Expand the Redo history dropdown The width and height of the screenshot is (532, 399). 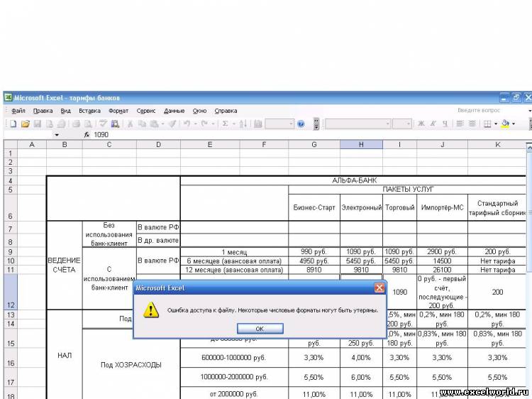point(213,124)
